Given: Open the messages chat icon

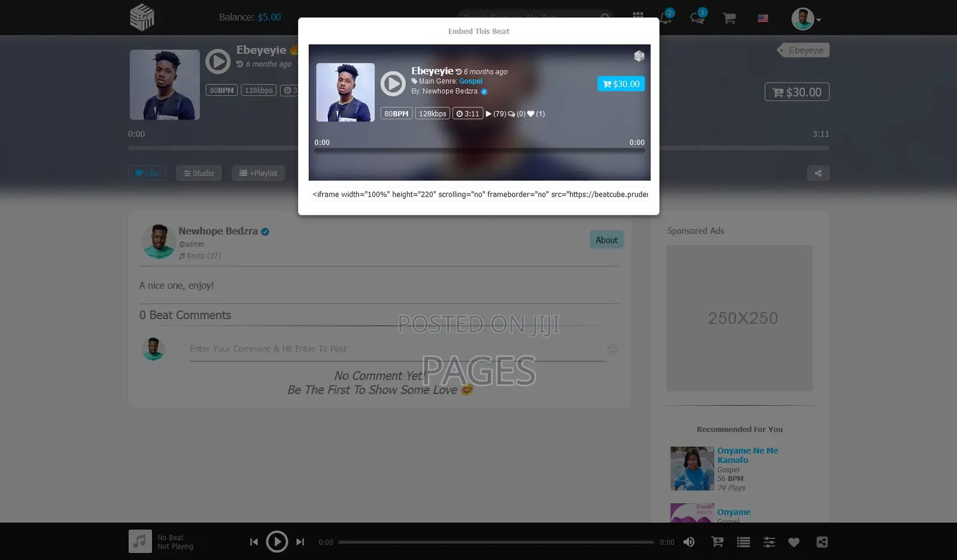Looking at the screenshot, I should (697, 17).
